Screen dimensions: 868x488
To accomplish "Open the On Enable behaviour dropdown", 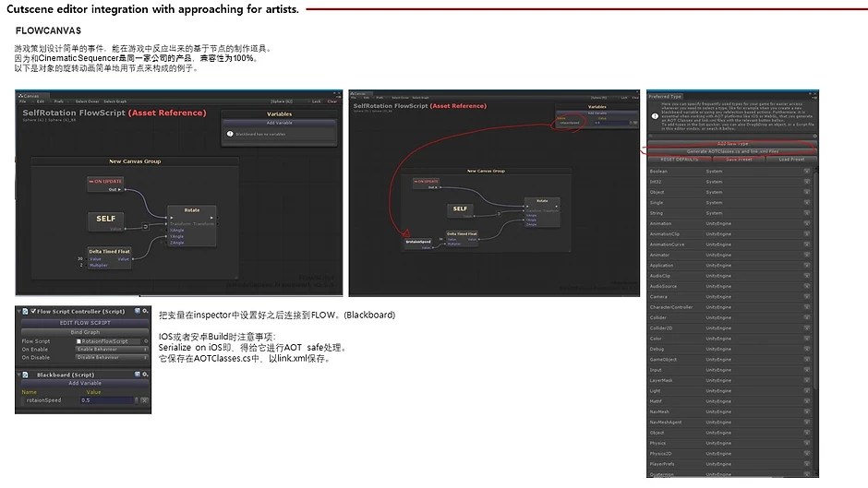I will (x=112, y=350).
